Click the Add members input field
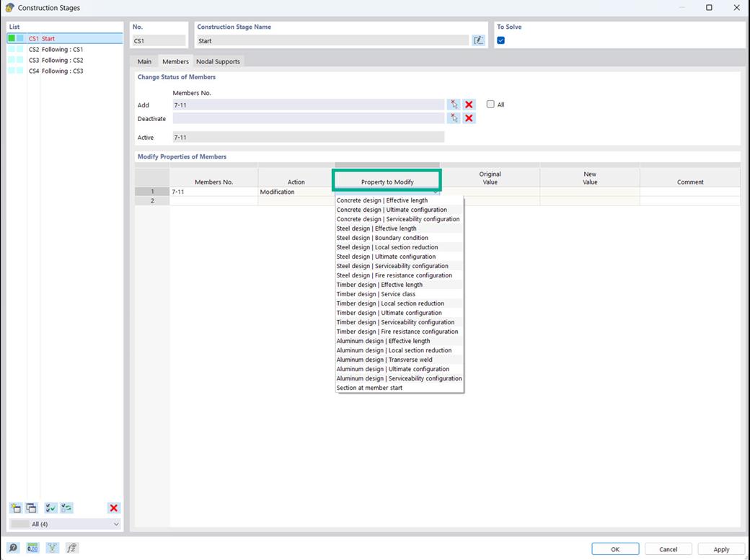 click(x=309, y=105)
